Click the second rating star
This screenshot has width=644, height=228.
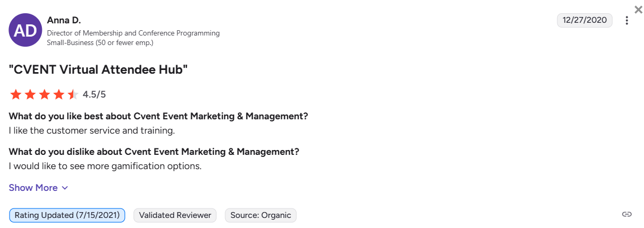[30, 95]
